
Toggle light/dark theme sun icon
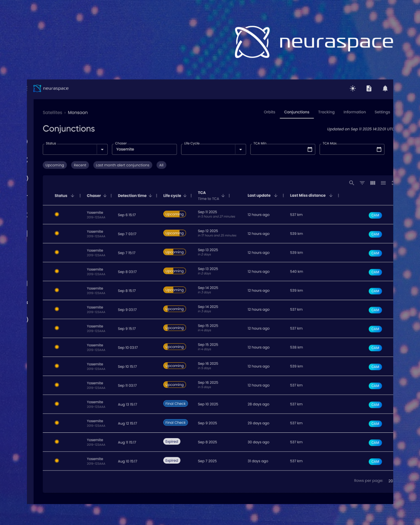(x=353, y=89)
